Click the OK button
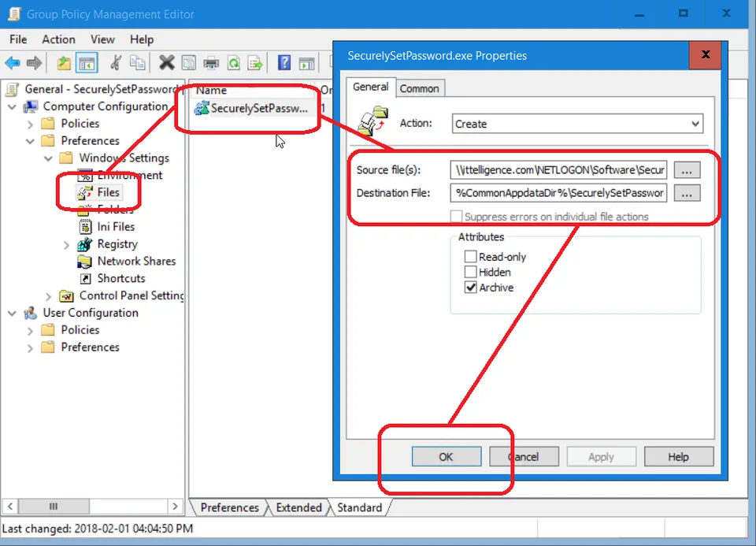 click(446, 456)
